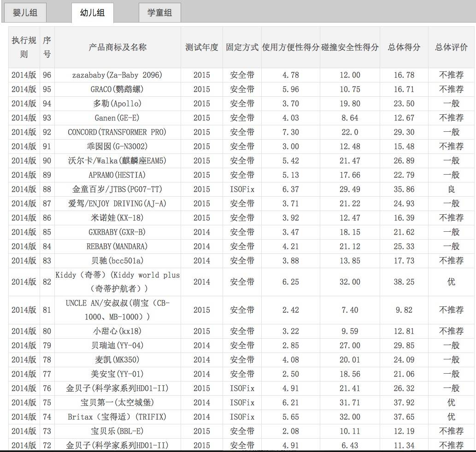The width and height of the screenshot is (476, 452).
Task: Click rating 不推荐 in row 96
Action: point(451,75)
